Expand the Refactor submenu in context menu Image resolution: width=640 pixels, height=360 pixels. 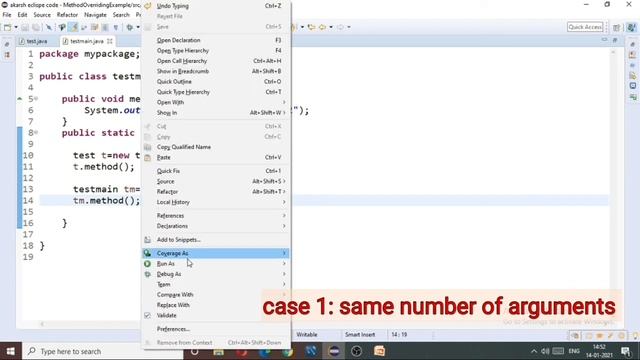pyautogui.click(x=216, y=192)
